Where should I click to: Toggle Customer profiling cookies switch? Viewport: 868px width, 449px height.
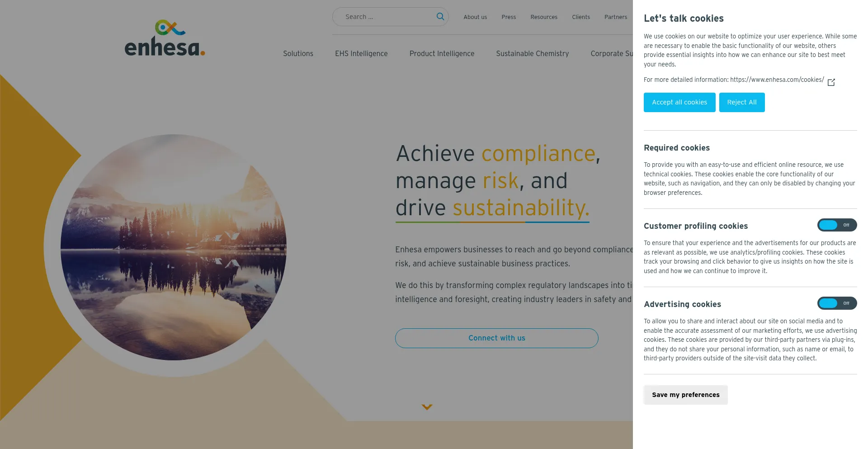click(x=836, y=225)
